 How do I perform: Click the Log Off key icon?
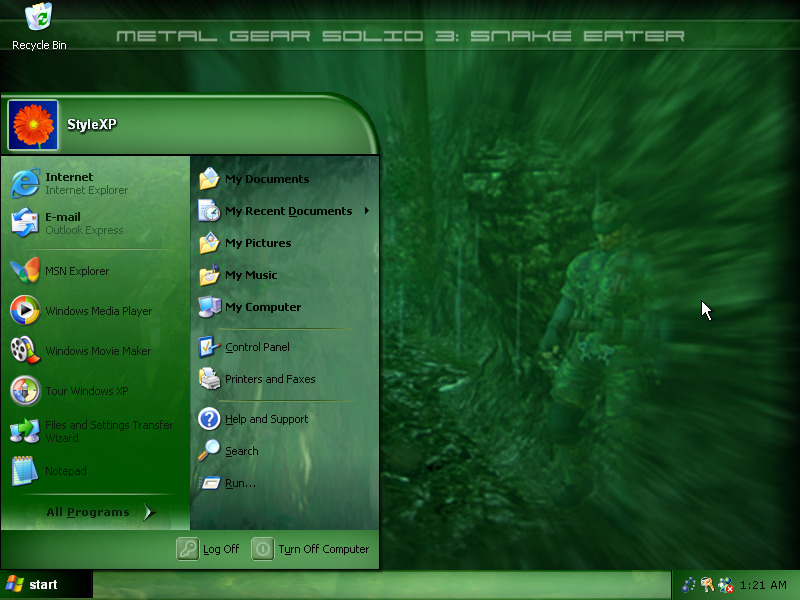pos(188,549)
